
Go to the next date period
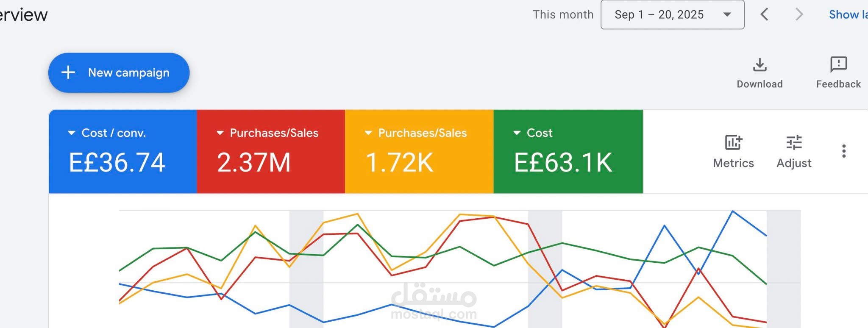click(x=799, y=14)
